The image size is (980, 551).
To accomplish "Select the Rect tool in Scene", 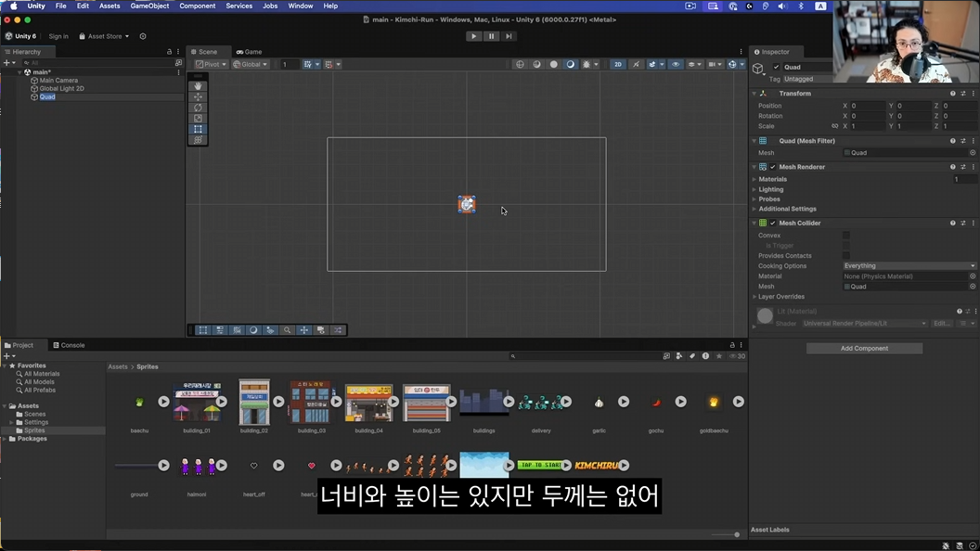I will 198,129.
